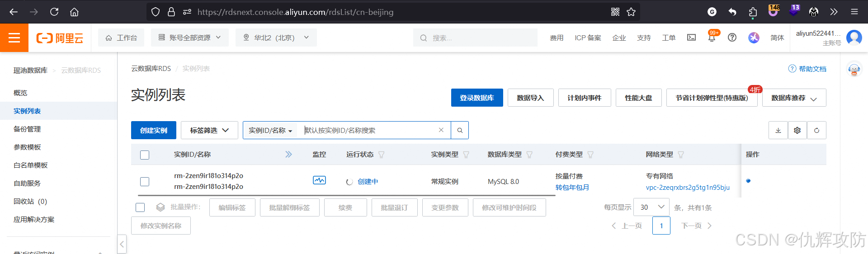Click the 数据导入 button

point(531,98)
